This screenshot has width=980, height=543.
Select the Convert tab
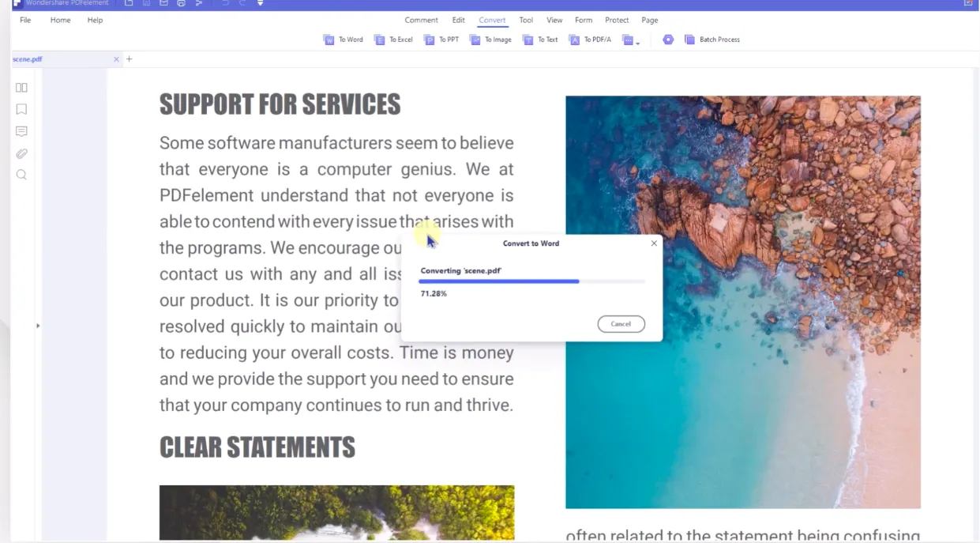click(x=492, y=20)
